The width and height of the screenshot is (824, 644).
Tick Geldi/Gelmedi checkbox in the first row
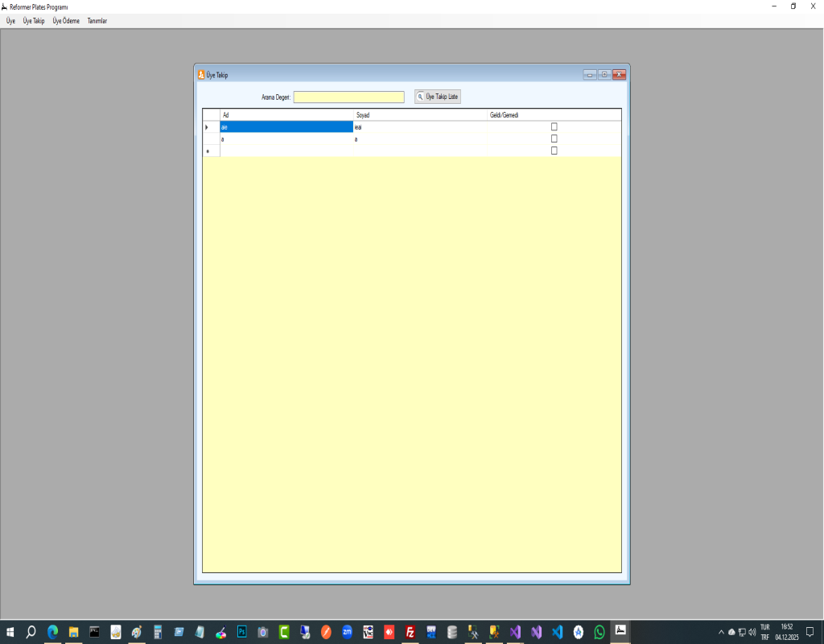tap(554, 127)
